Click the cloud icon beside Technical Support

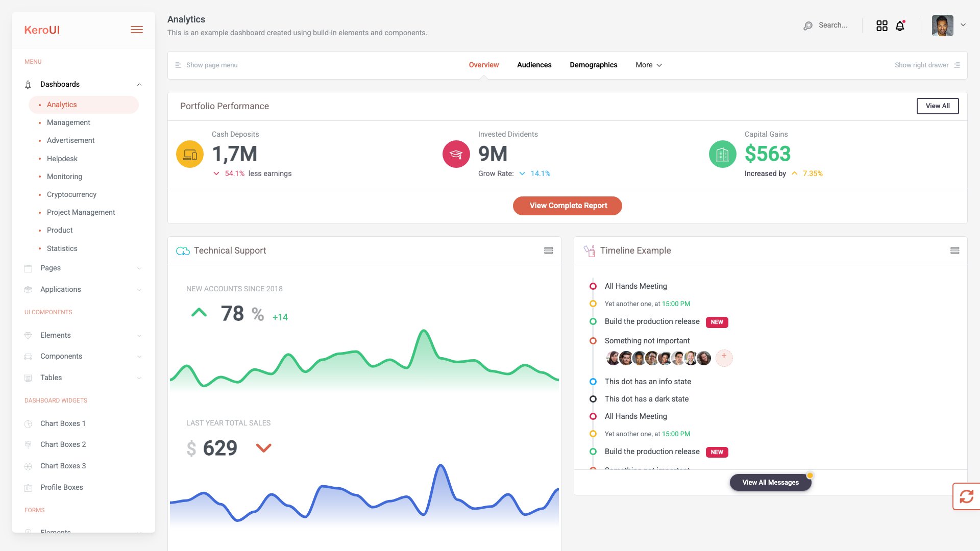[x=182, y=251]
